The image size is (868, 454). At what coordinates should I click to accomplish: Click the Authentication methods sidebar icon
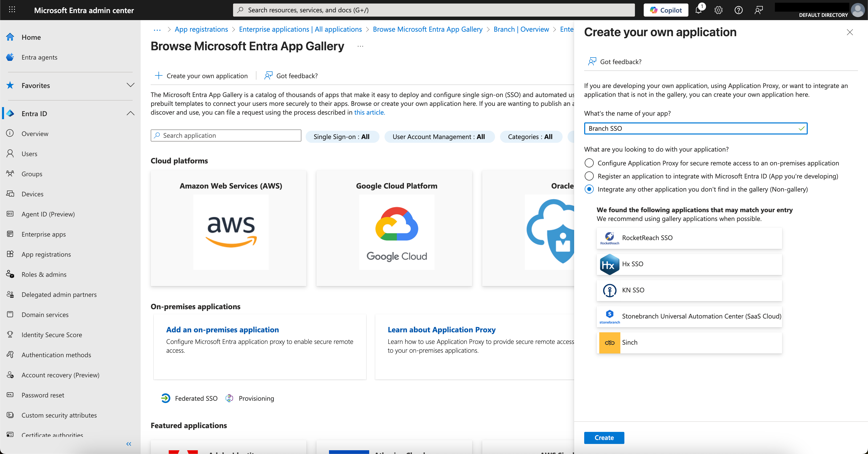click(10, 354)
